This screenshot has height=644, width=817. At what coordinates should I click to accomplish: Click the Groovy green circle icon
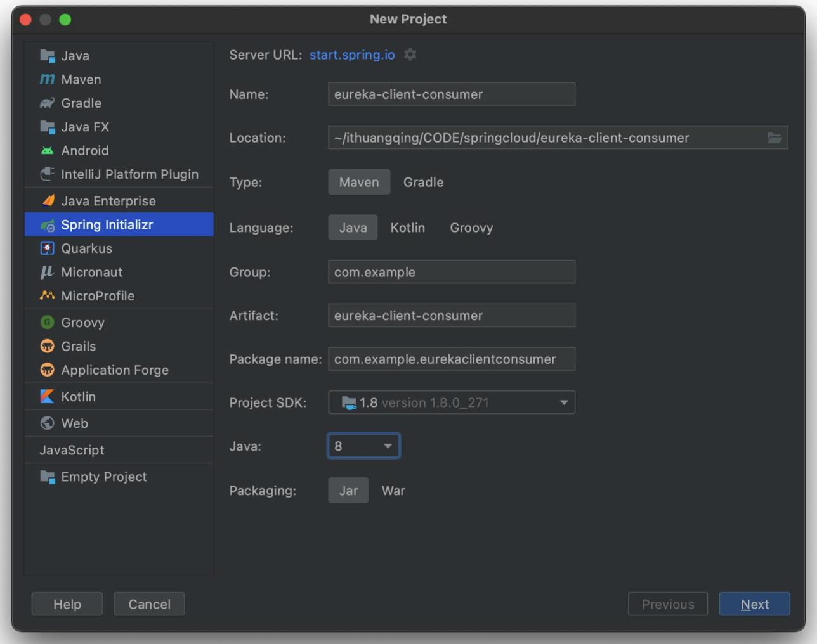(x=47, y=322)
